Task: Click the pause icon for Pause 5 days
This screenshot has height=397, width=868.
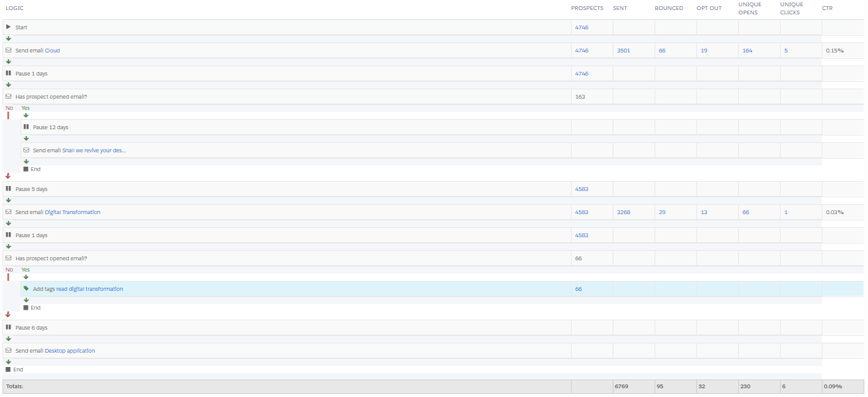Action: pos(9,189)
